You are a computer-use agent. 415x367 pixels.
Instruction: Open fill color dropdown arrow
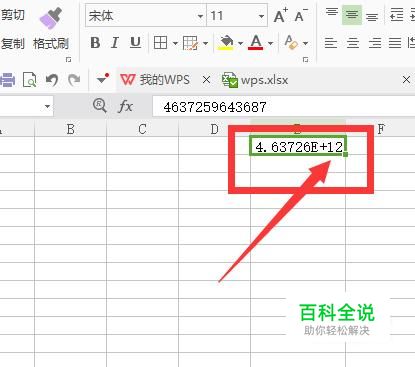tap(240, 43)
